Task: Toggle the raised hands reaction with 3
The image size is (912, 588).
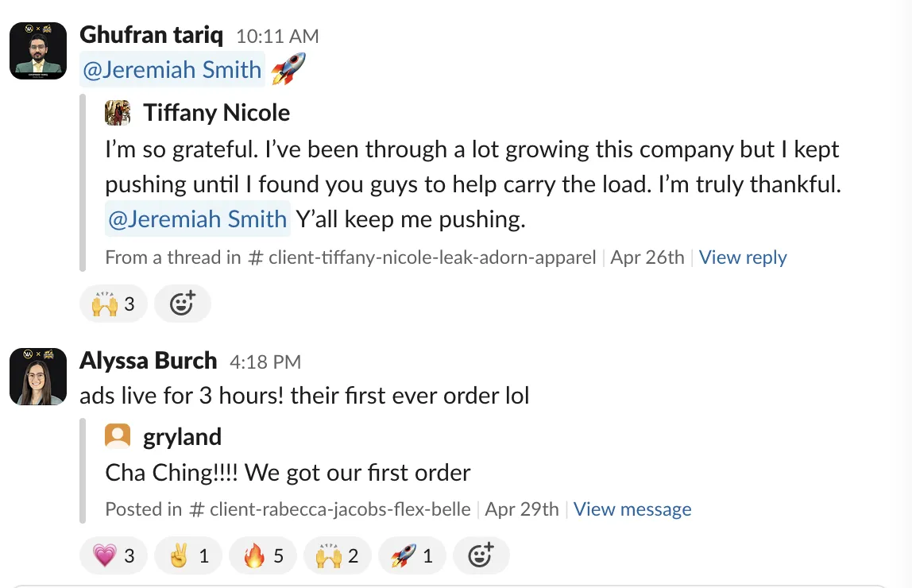Action: pyautogui.click(x=114, y=304)
